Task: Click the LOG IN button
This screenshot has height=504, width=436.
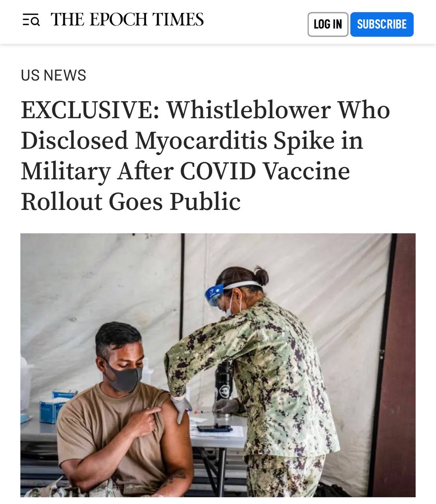Action: click(328, 24)
